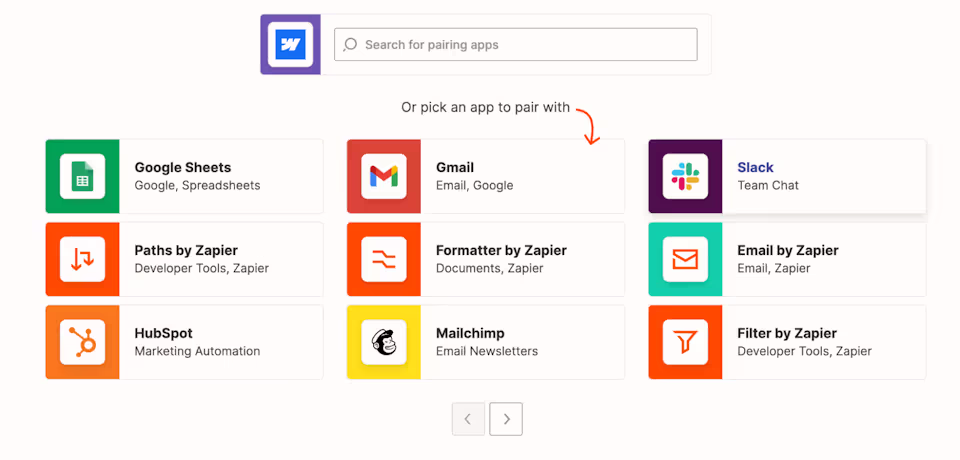
Task: Choose Email by Zapier title
Action: (x=788, y=251)
